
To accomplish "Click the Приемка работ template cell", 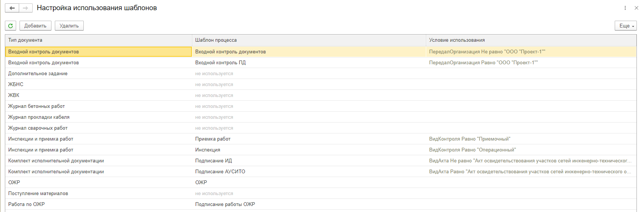I will coord(213,139).
